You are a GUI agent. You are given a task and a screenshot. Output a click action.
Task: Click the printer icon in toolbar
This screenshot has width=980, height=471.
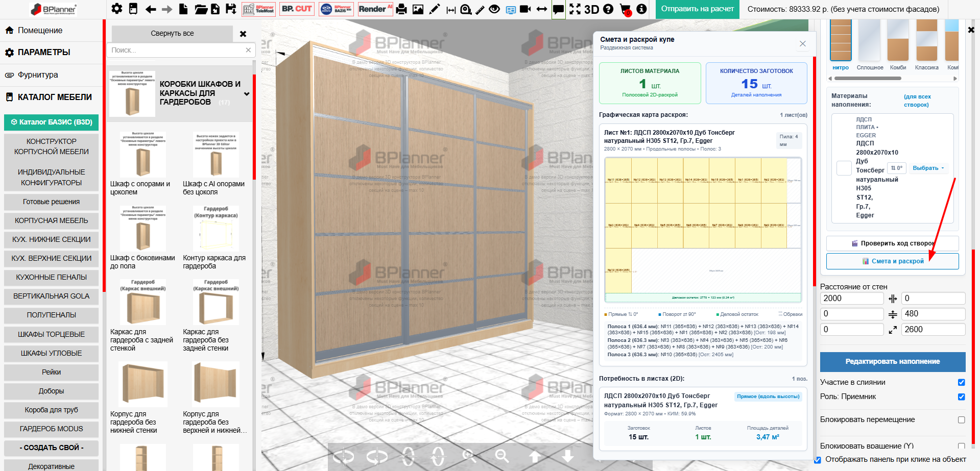(x=401, y=9)
